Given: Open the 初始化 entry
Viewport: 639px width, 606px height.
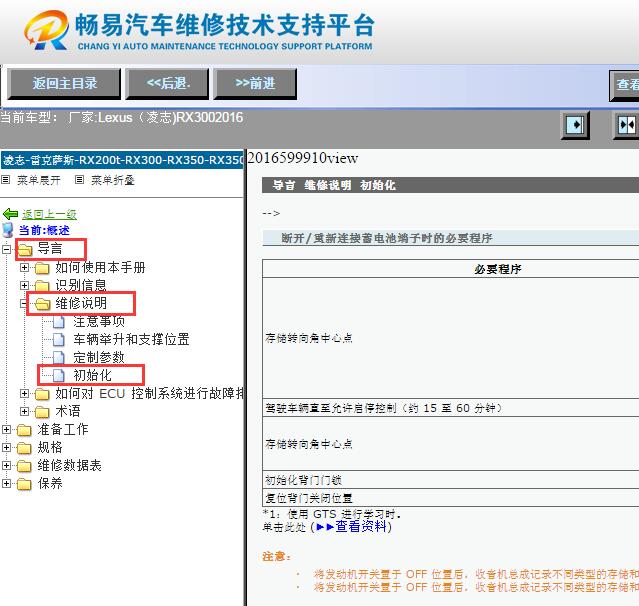Looking at the screenshot, I should click(x=92, y=375).
